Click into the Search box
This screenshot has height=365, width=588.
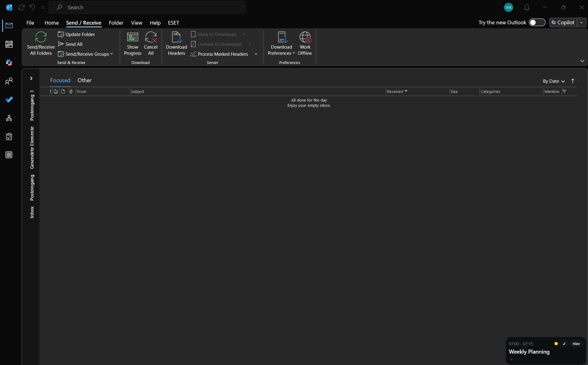[147, 7]
